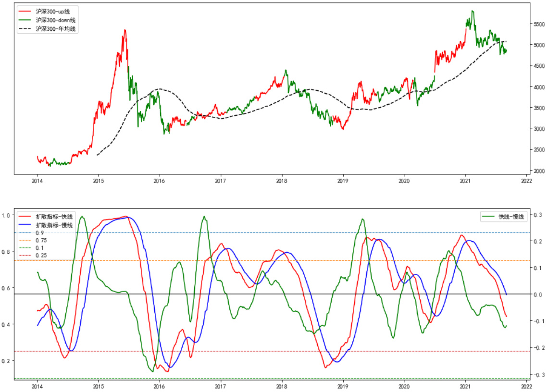Select the 2000 price axis label
Image resolution: width=548 pixels, height=392 pixels.
tap(539, 171)
